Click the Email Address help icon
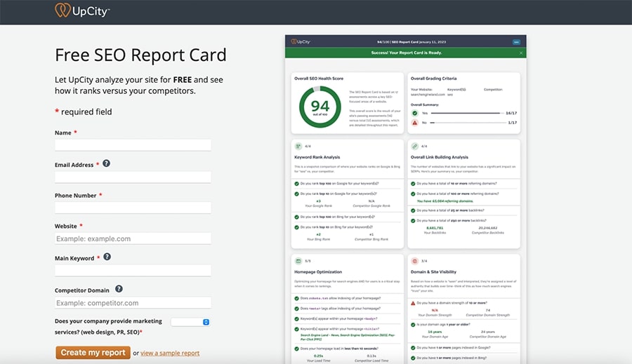This screenshot has width=632, height=364. (x=106, y=163)
